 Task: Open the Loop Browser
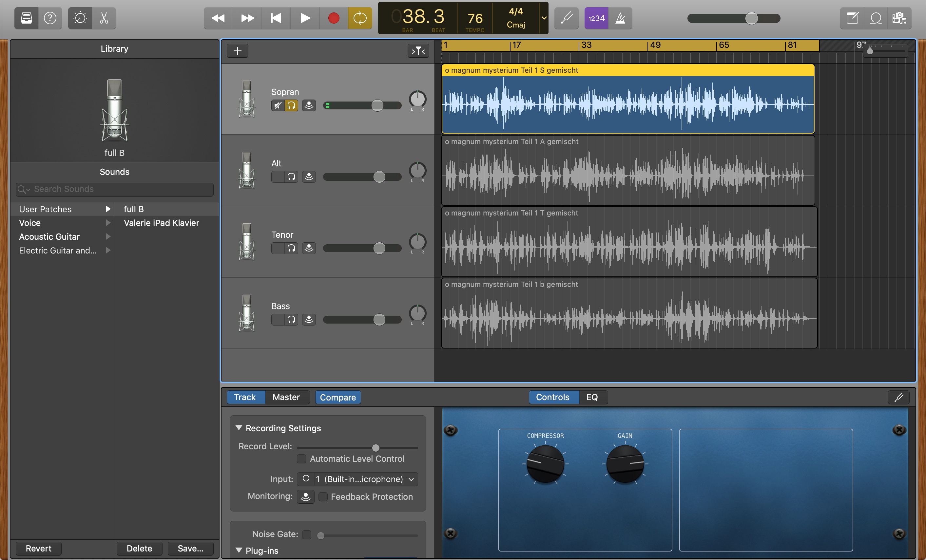pyautogui.click(x=876, y=18)
